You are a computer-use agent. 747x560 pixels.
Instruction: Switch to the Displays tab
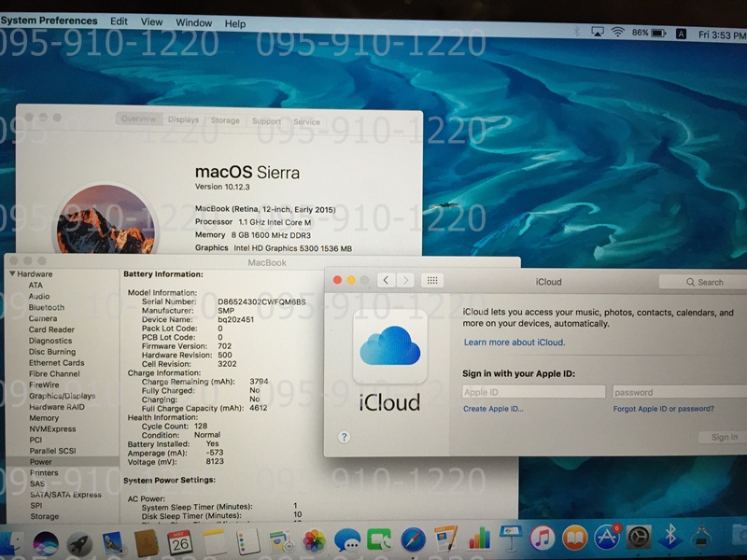[x=183, y=119]
